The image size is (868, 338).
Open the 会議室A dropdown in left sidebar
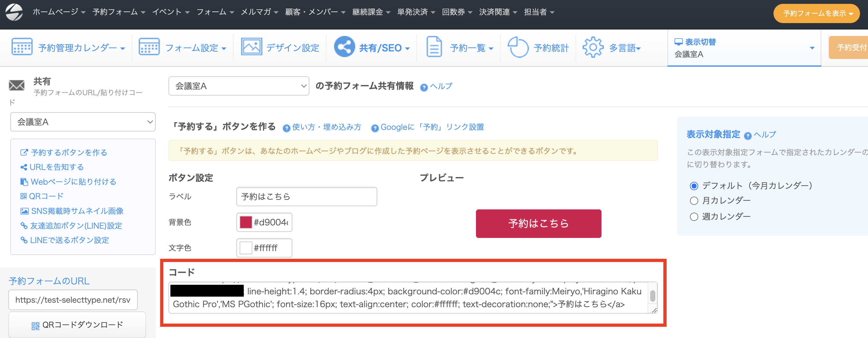(x=83, y=122)
